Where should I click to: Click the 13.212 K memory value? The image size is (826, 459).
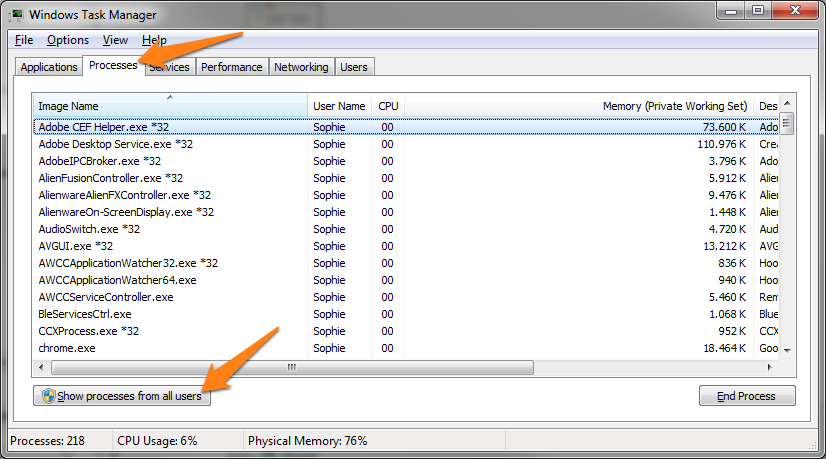coord(724,246)
